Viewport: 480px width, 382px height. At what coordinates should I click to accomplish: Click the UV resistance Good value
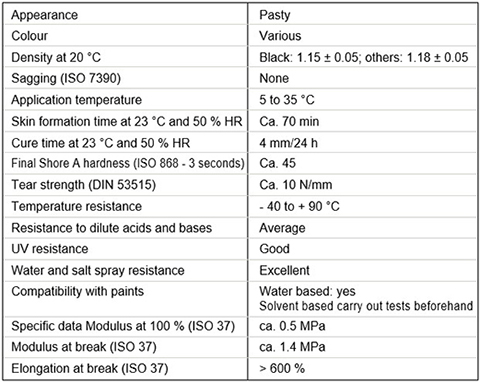tap(274, 249)
